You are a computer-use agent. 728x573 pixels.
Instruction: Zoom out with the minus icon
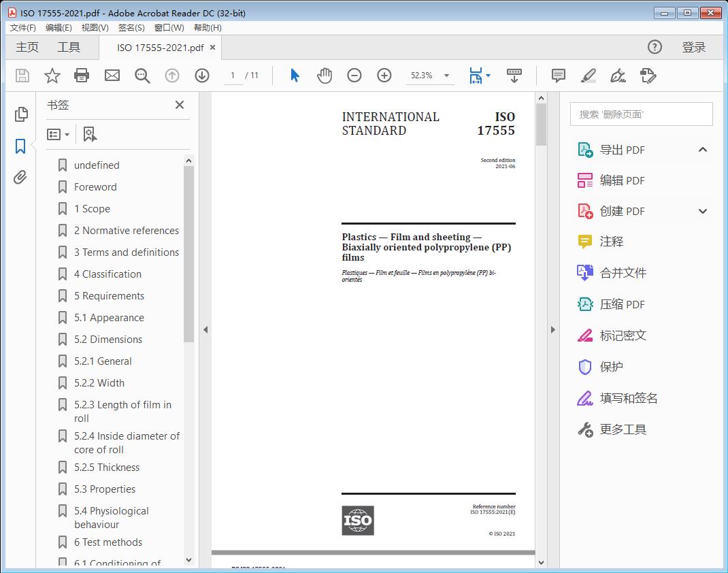click(354, 76)
